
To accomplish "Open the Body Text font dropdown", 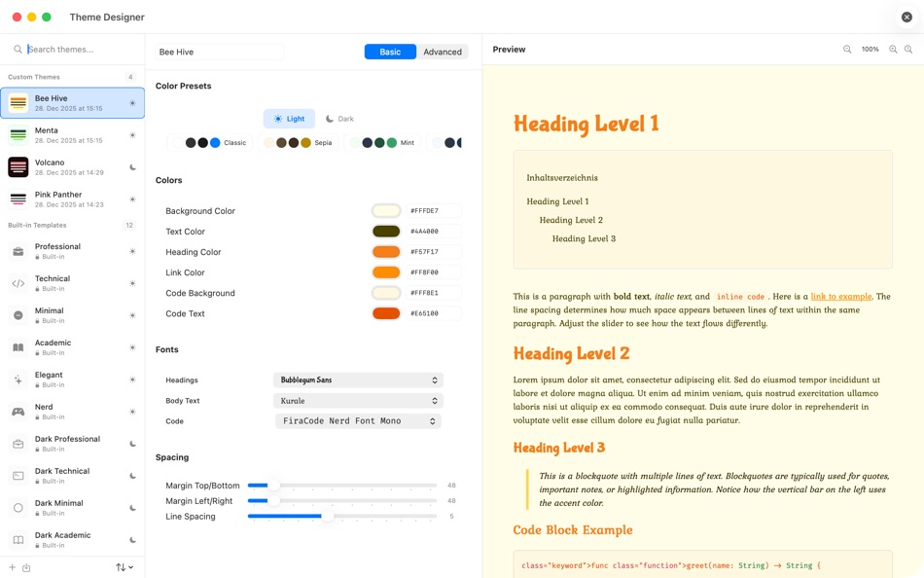I will click(x=358, y=401).
